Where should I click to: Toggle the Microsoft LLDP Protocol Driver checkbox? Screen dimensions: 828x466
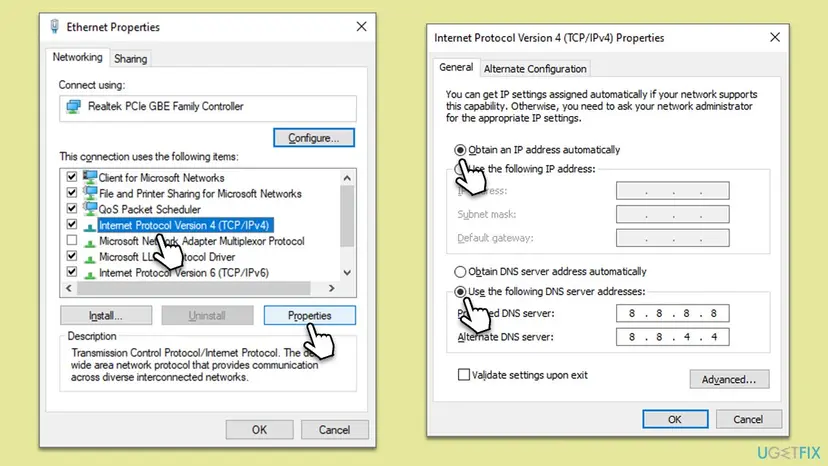click(x=72, y=256)
